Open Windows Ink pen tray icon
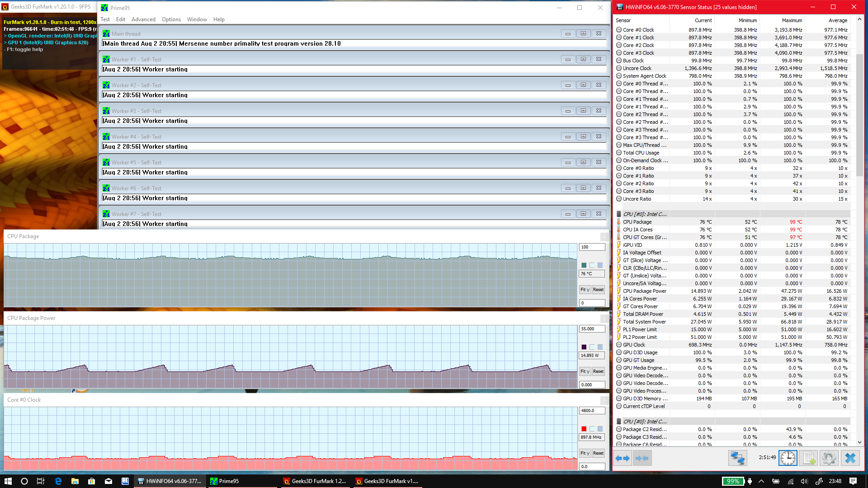The image size is (868, 488). click(819, 481)
